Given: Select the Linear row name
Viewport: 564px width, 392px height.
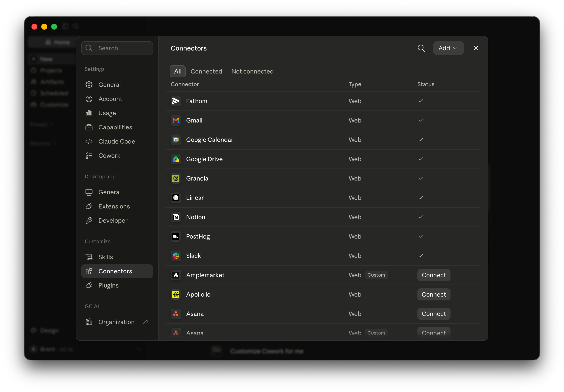Looking at the screenshot, I should tap(195, 198).
